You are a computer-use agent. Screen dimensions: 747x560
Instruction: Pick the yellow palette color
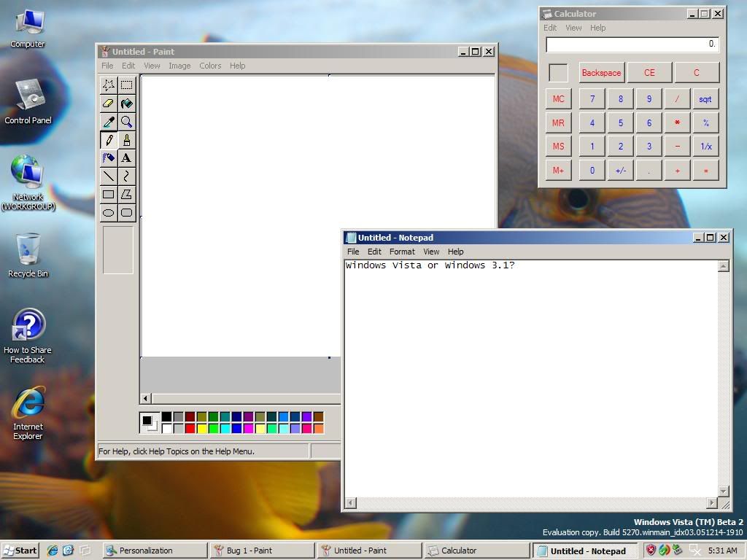coord(201,429)
